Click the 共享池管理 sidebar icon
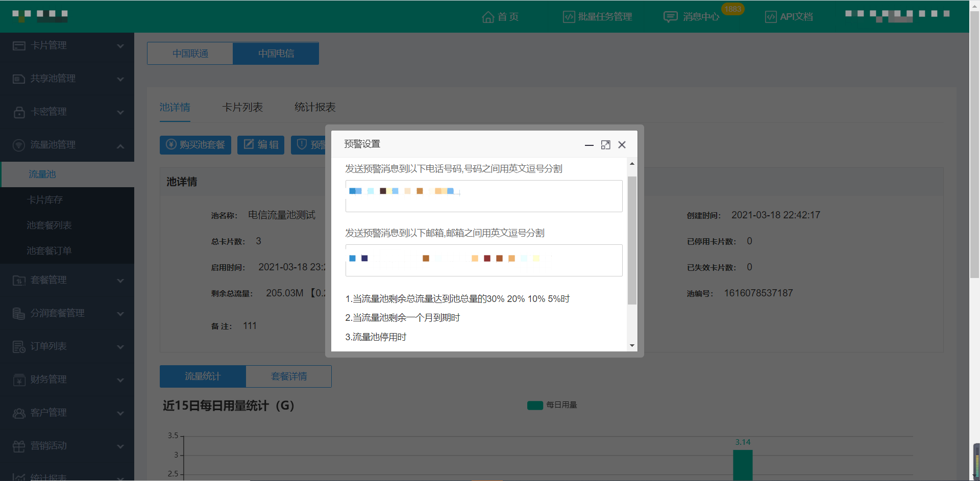Image resolution: width=980 pixels, height=481 pixels. pyautogui.click(x=19, y=79)
